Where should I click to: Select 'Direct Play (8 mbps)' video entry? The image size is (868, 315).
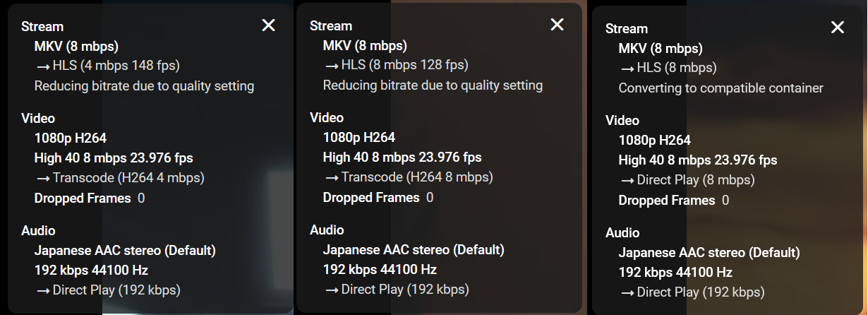687,179
